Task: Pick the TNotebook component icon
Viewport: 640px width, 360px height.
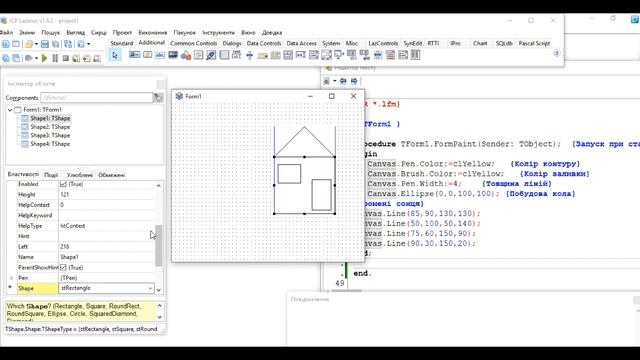Action: (x=224, y=55)
